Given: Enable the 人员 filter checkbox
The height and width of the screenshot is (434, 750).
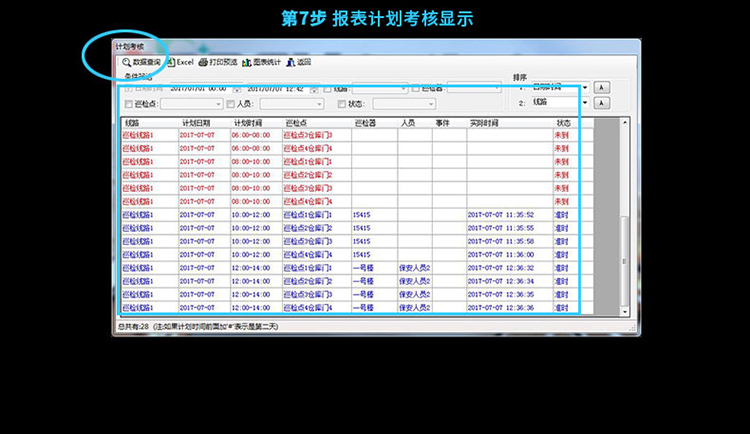Looking at the screenshot, I should point(231,103).
